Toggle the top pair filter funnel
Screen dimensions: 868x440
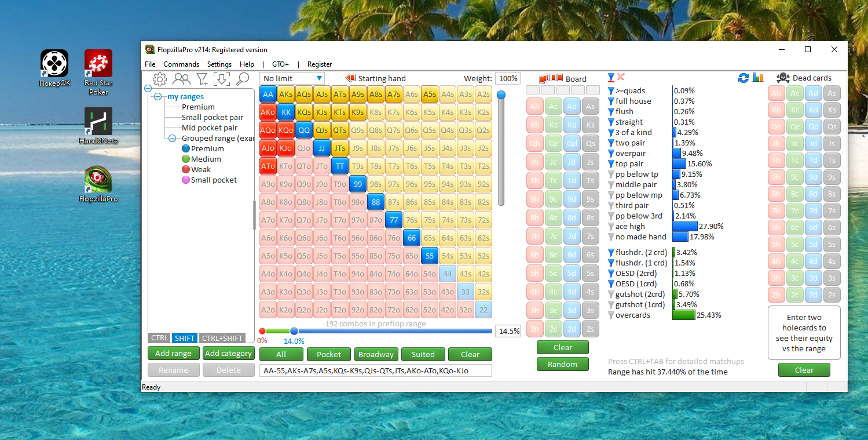[x=611, y=164]
